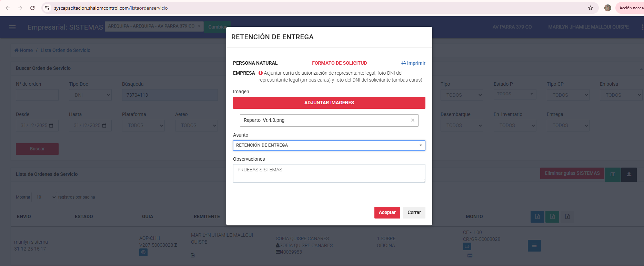Open the Tipo Doc DNI dropdown
Image resolution: width=644 pixels, height=266 pixels.
[90, 95]
